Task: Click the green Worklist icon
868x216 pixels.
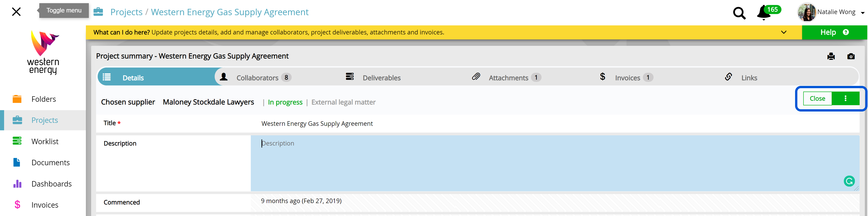Action: point(17,141)
